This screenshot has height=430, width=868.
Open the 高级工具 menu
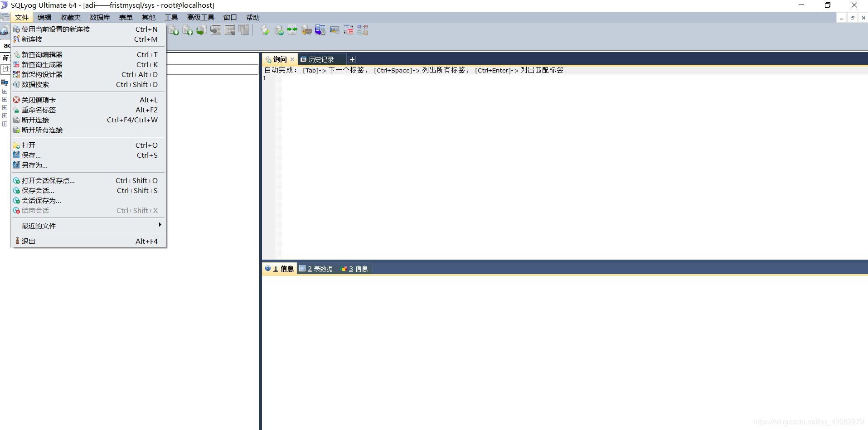point(201,17)
